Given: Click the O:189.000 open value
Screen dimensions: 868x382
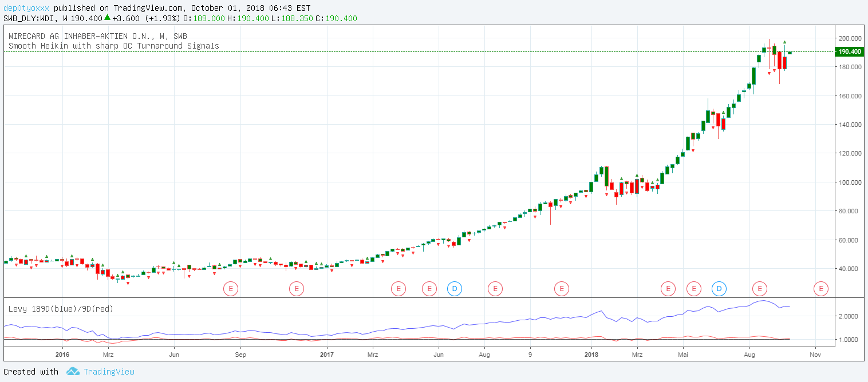Looking at the screenshot, I should pyautogui.click(x=203, y=18).
